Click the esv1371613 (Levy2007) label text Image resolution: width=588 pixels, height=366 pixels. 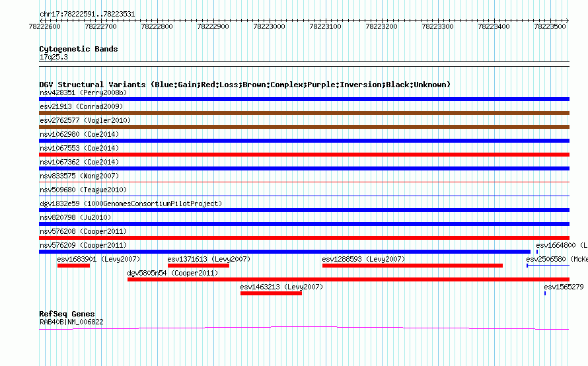pos(209,259)
